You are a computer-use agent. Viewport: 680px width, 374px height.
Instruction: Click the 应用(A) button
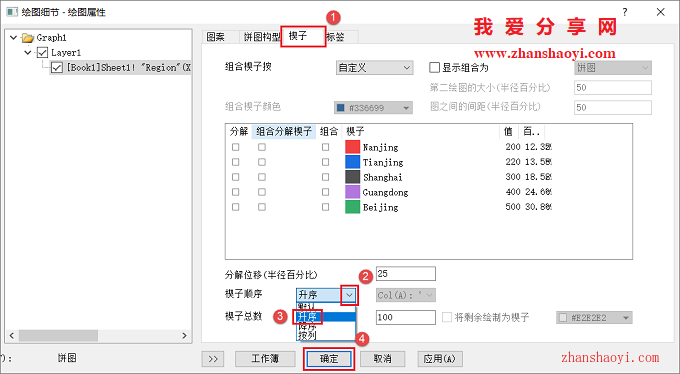(440, 359)
